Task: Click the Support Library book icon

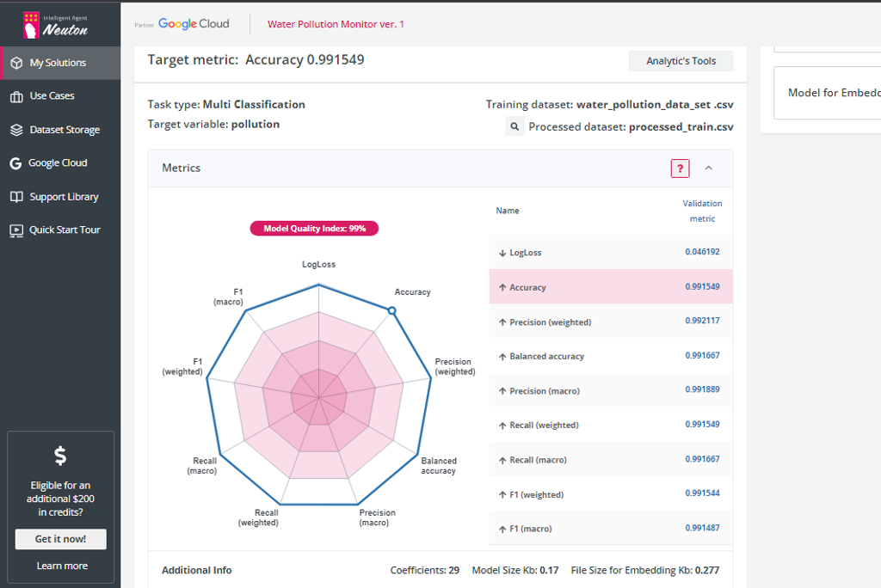Action: 16,197
